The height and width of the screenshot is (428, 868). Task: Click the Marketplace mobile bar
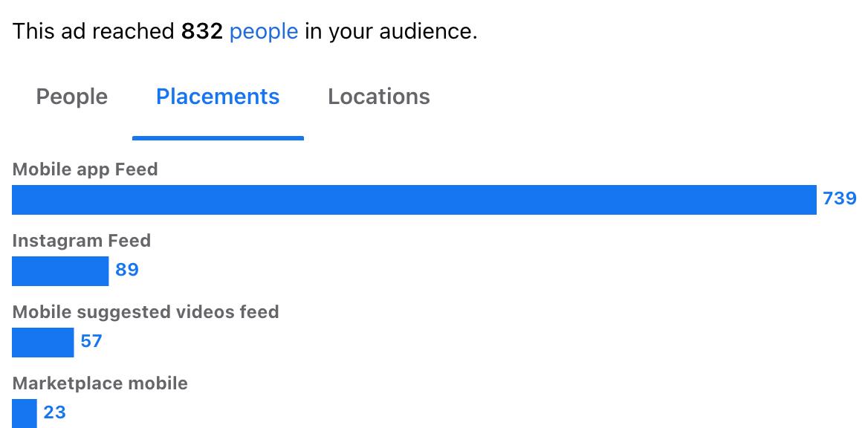[25, 413]
